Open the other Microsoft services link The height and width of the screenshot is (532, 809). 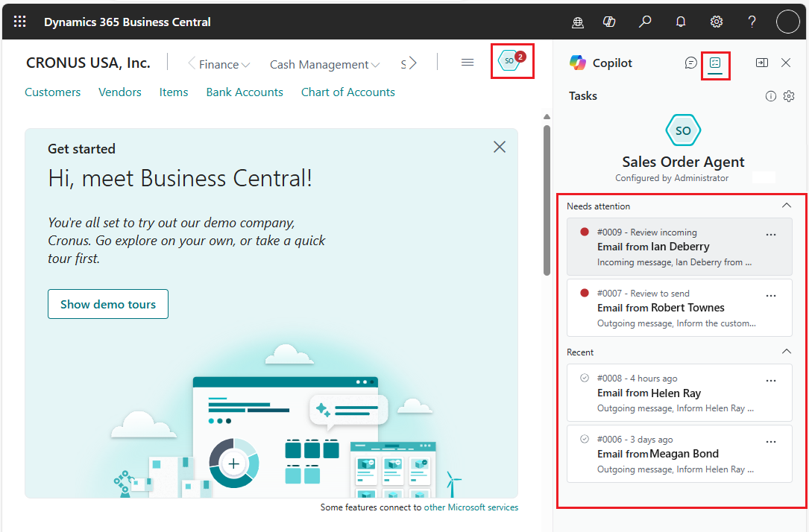point(470,507)
